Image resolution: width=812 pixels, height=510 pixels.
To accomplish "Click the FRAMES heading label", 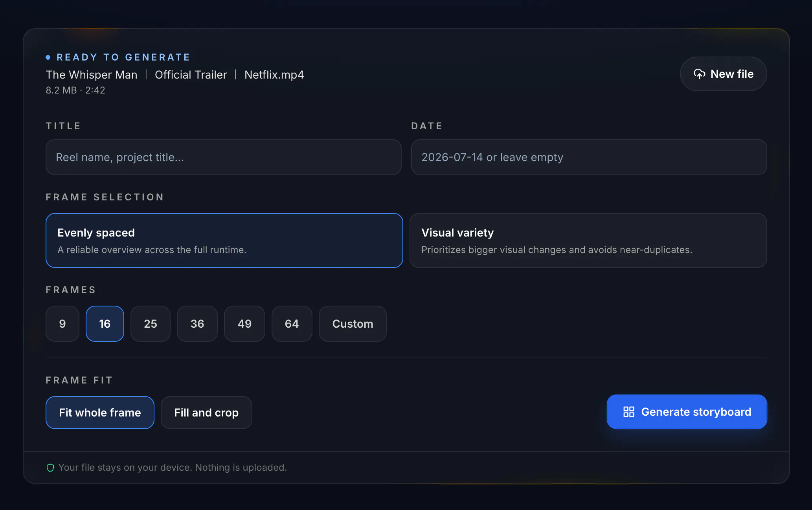I will [x=71, y=290].
